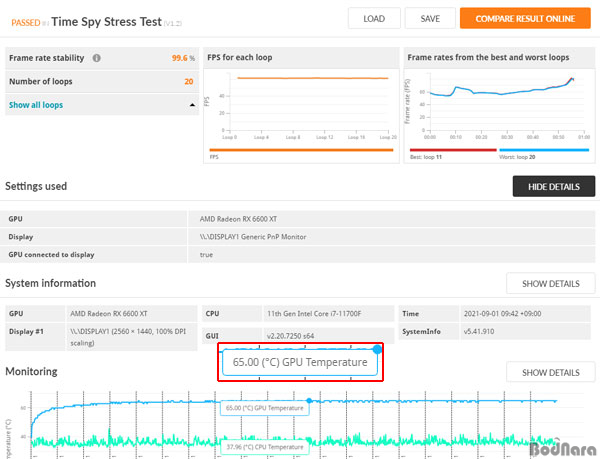Click the SAVE button

[430, 18]
